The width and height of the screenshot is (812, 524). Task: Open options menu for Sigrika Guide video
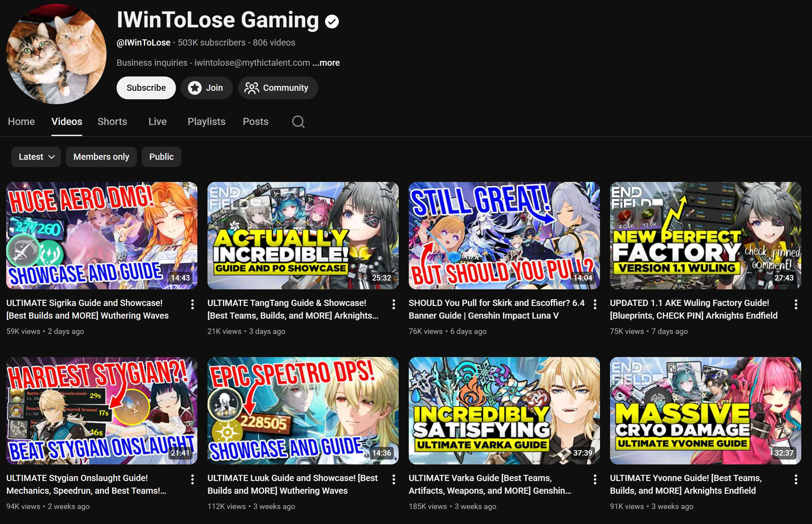[x=192, y=304]
